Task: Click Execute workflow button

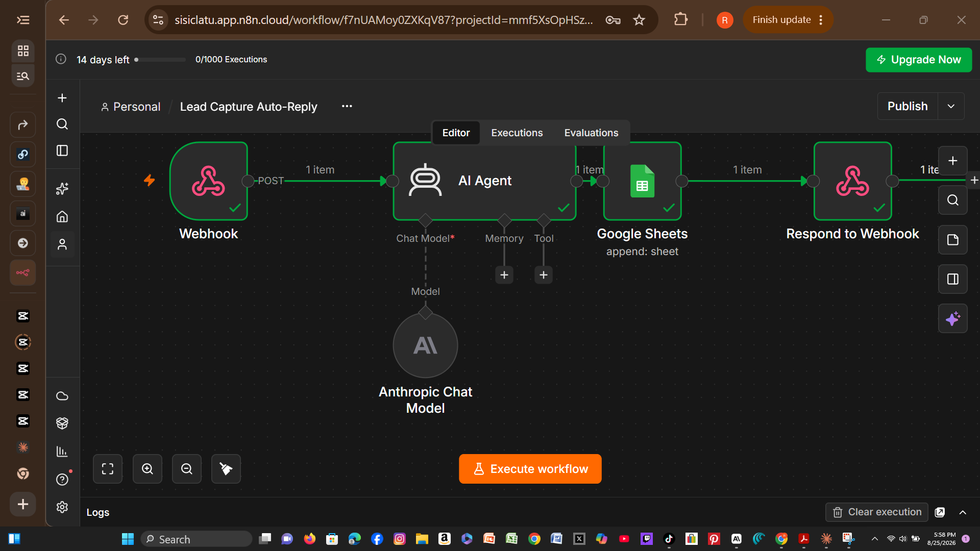Action: [x=530, y=469]
